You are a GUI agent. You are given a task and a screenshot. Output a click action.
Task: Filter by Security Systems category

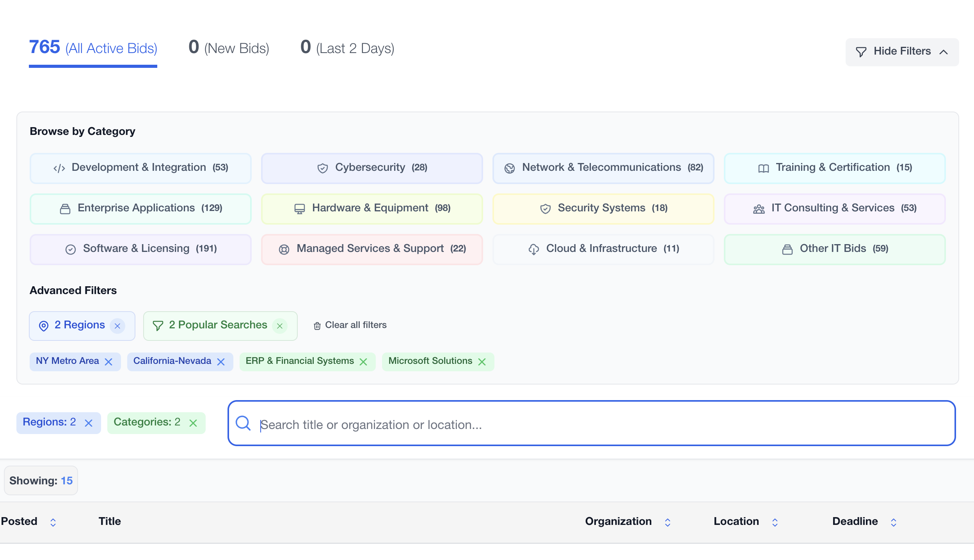pyautogui.click(x=603, y=209)
